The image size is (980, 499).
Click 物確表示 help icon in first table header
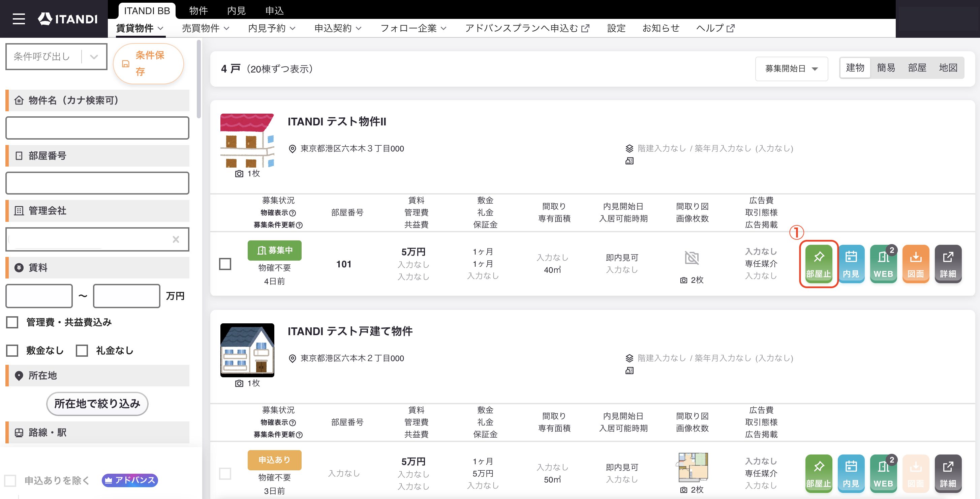point(293,213)
